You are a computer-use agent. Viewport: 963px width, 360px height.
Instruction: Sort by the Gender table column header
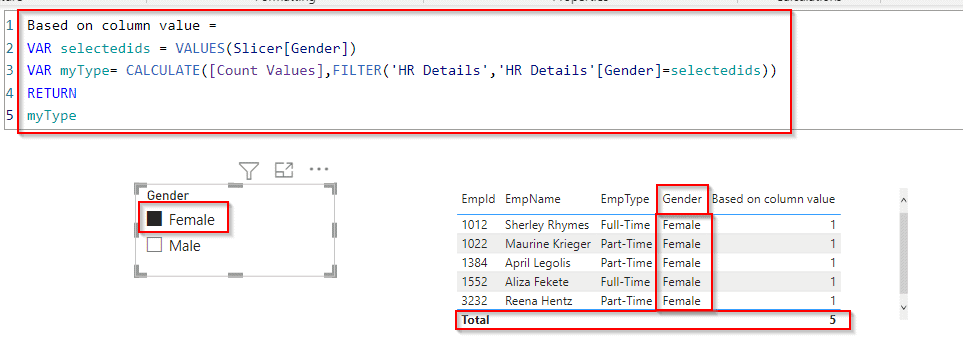click(x=682, y=199)
